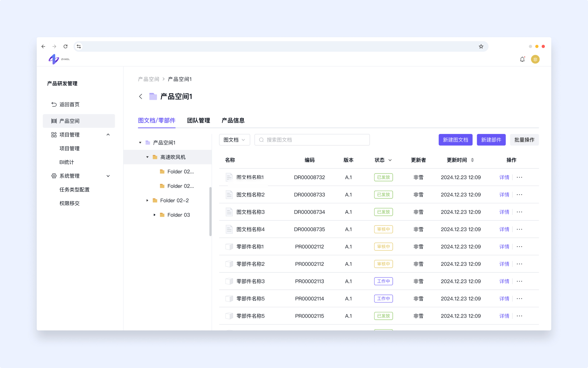This screenshot has height=368, width=588.
Task: Click the document icon of 图文档名称4
Action: point(229,229)
